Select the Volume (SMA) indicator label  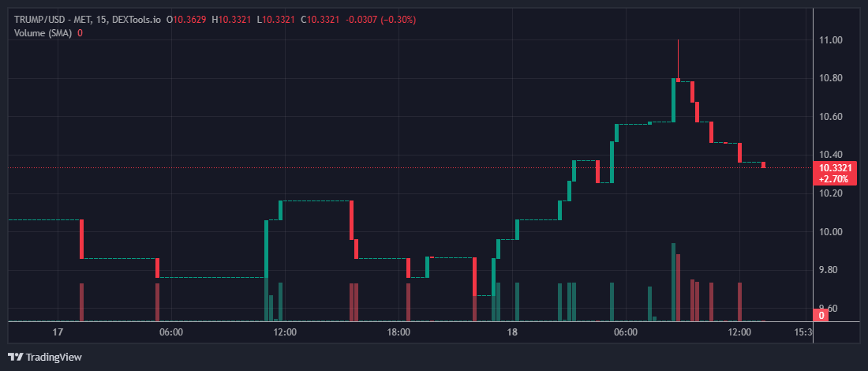click(x=43, y=32)
